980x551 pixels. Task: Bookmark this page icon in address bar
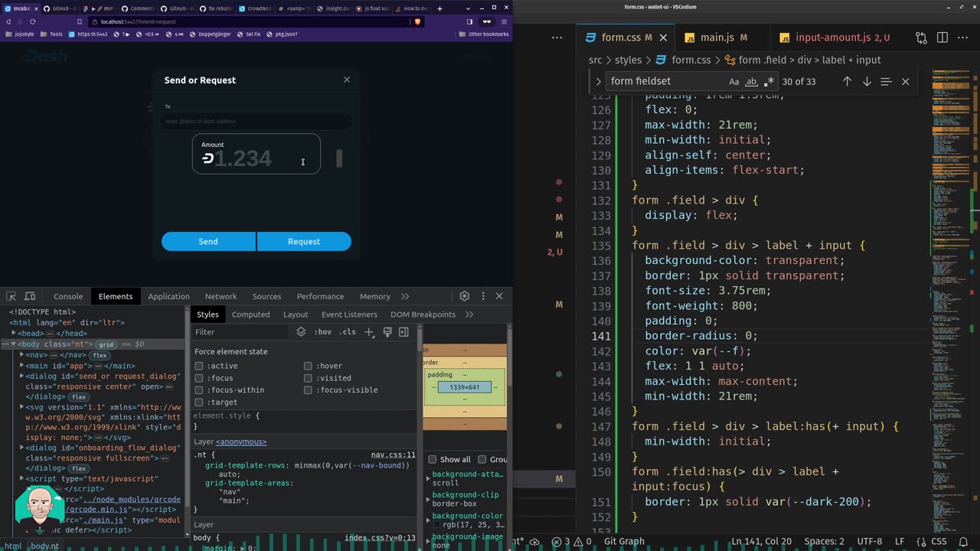point(79,21)
